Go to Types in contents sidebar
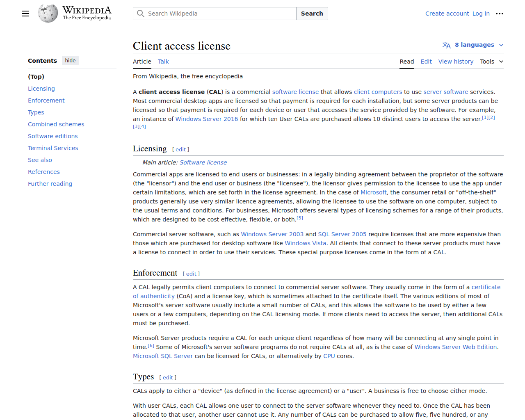The image size is (525, 420). [x=36, y=112]
